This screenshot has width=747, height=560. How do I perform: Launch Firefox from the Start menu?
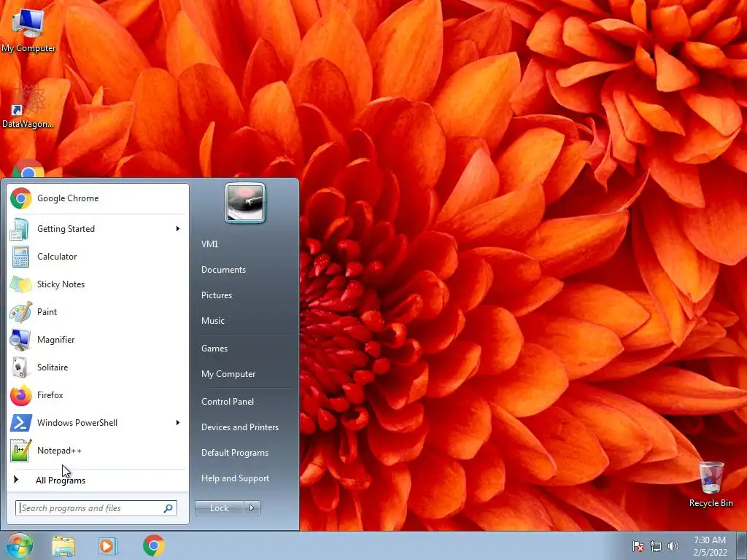point(98,394)
